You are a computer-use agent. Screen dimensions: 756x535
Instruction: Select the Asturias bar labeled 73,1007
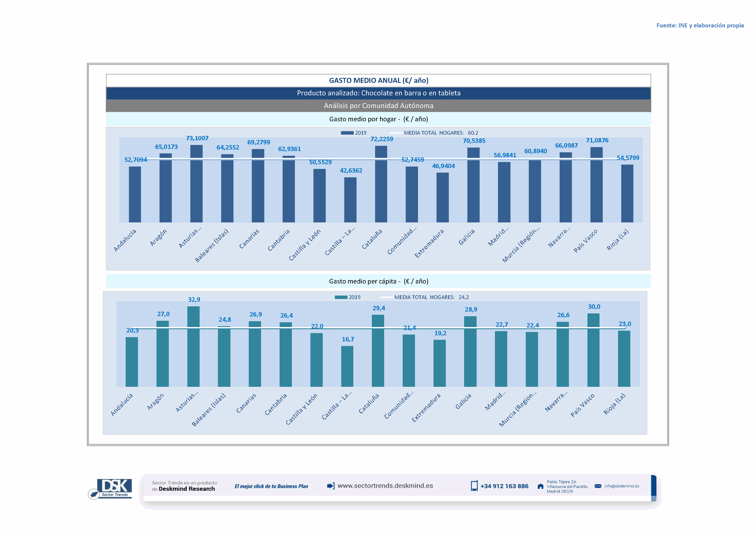(x=196, y=184)
